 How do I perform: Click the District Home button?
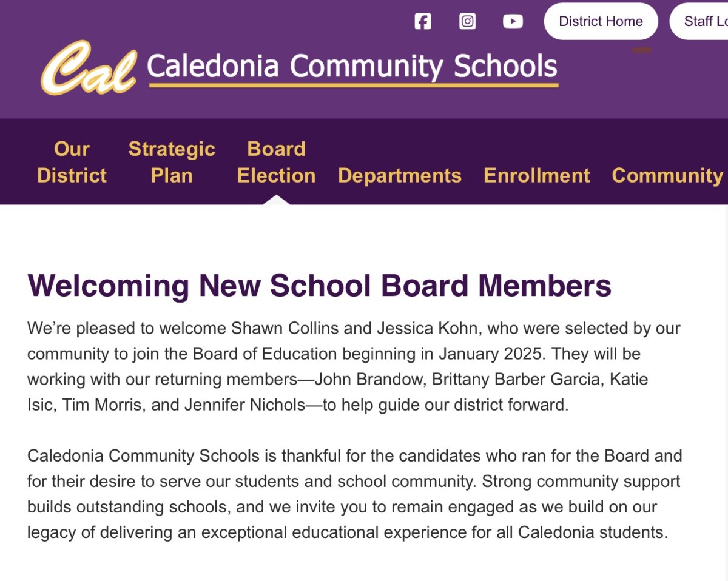pyautogui.click(x=601, y=21)
